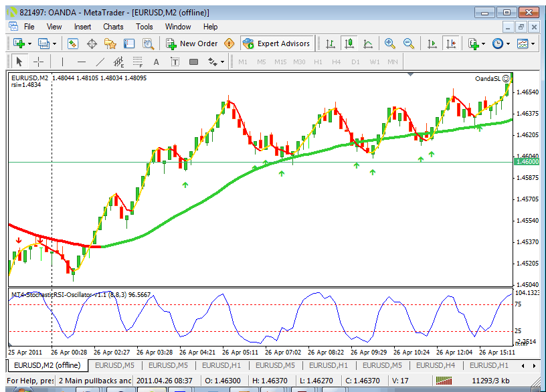Switch to Candlesticks chart display
546x392 pixels.
(x=349, y=43)
